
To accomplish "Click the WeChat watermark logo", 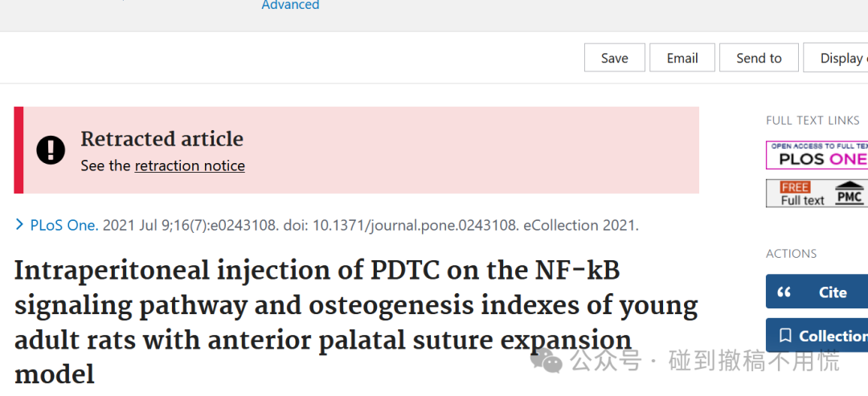I will point(546,360).
